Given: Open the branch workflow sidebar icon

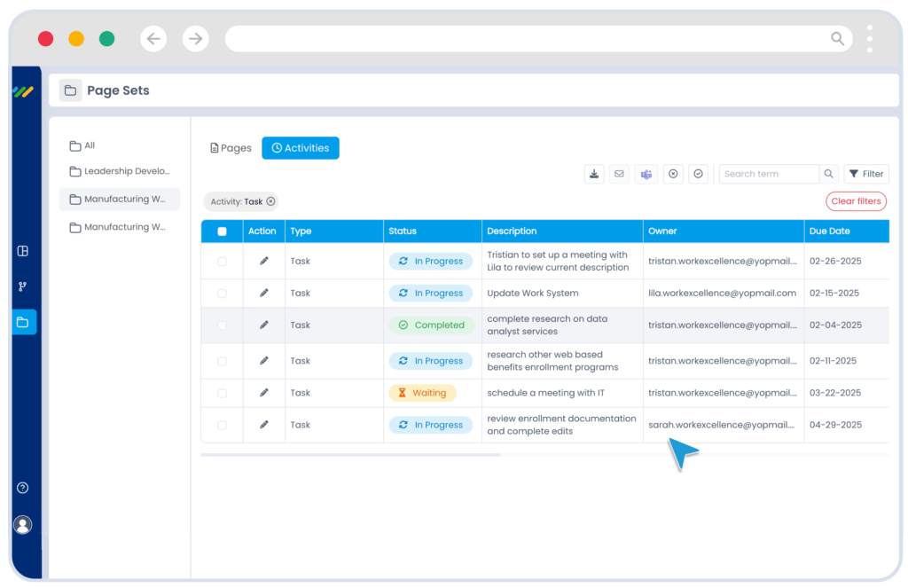Looking at the screenshot, I should coord(23,286).
